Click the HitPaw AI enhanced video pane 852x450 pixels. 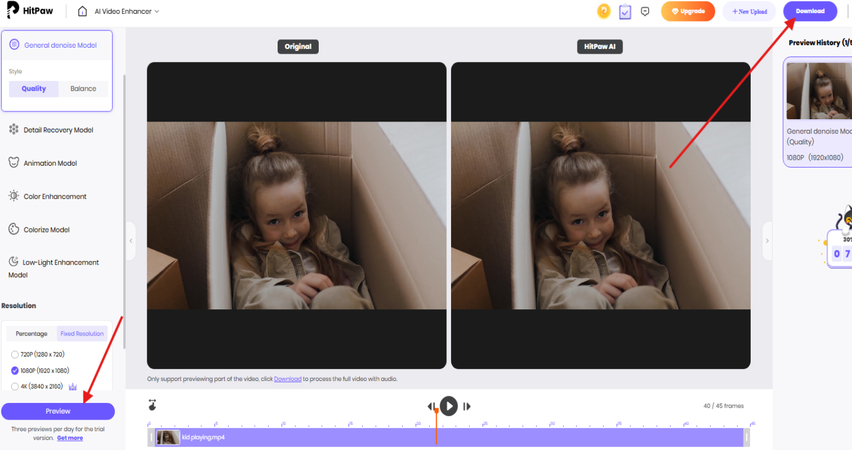pos(601,215)
